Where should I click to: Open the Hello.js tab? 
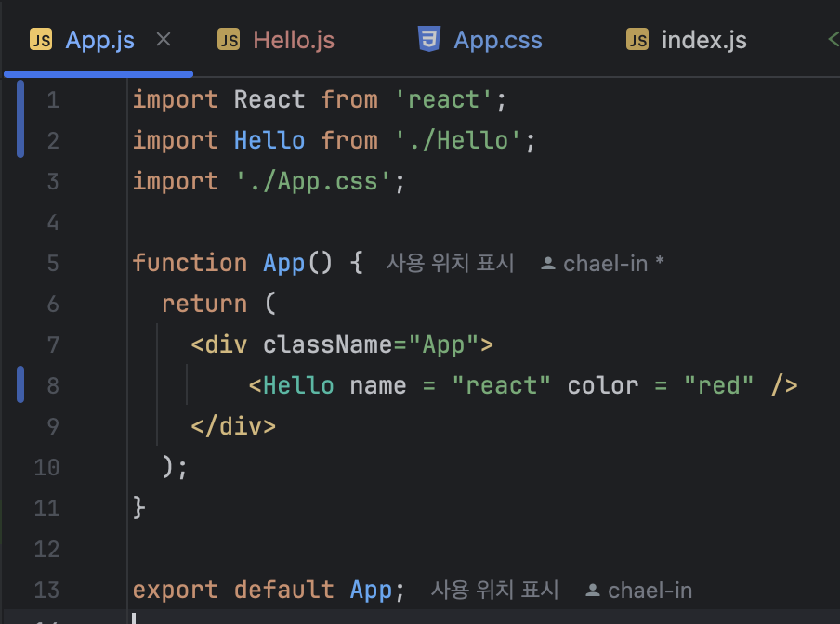click(294, 40)
